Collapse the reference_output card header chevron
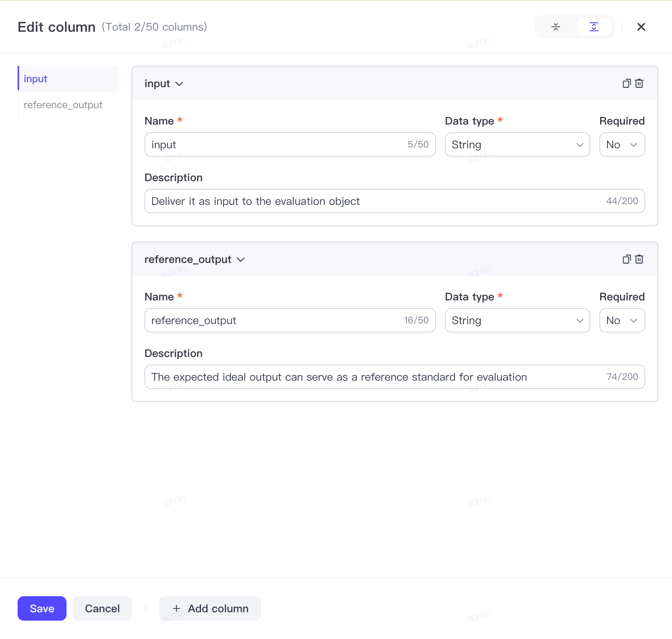The height and width of the screenshot is (639, 672). pos(240,259)
